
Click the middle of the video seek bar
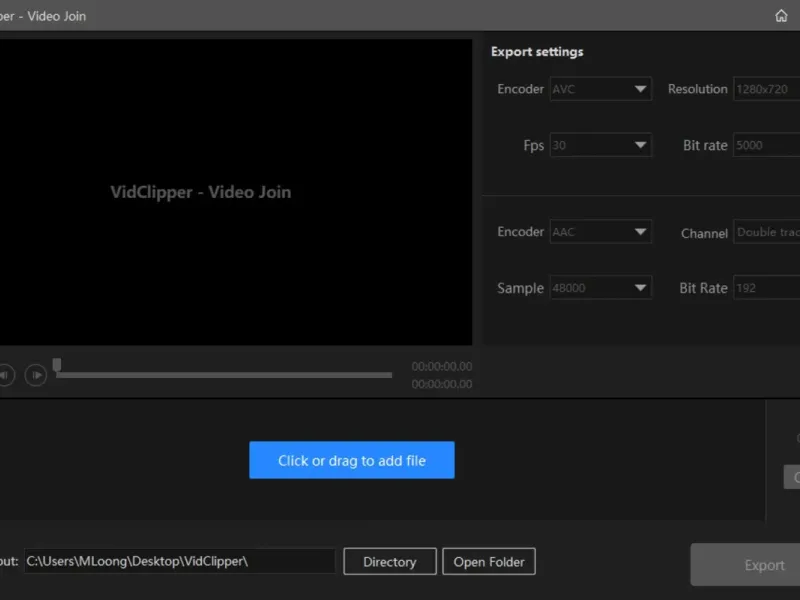pyautogui.click(x=224, y=375)
